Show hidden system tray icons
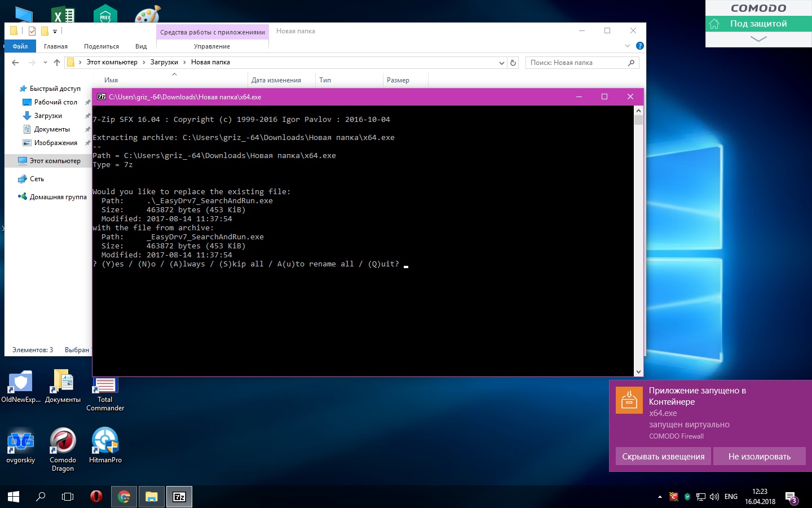This screenshot has width=812, height=508. click(660, 497)
